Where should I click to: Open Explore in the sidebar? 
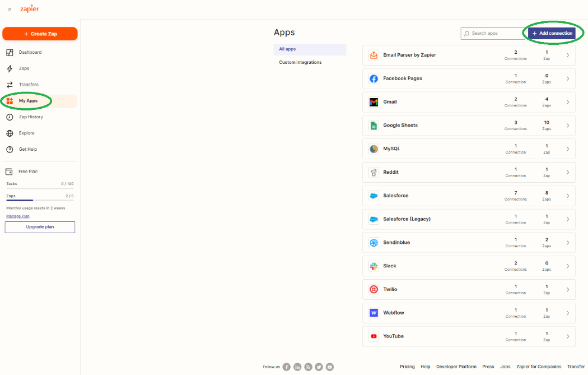(x=27, y=133)
